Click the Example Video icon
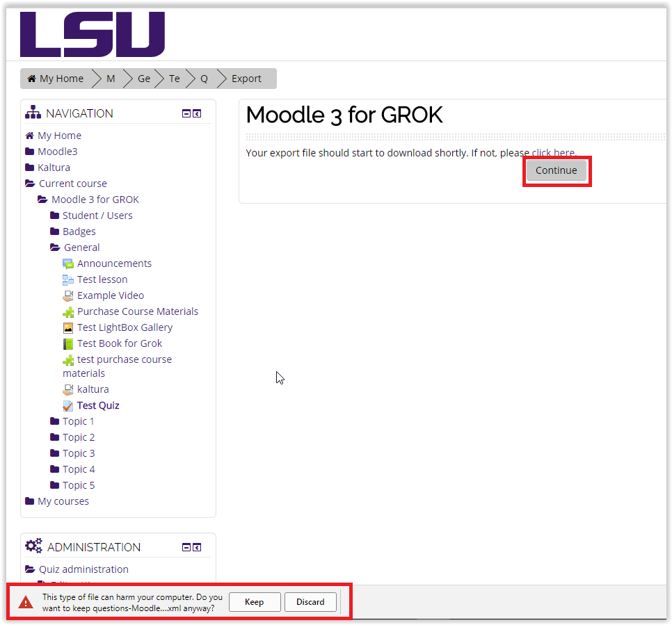Screen dimensions: 672x625 click(68, 295)
